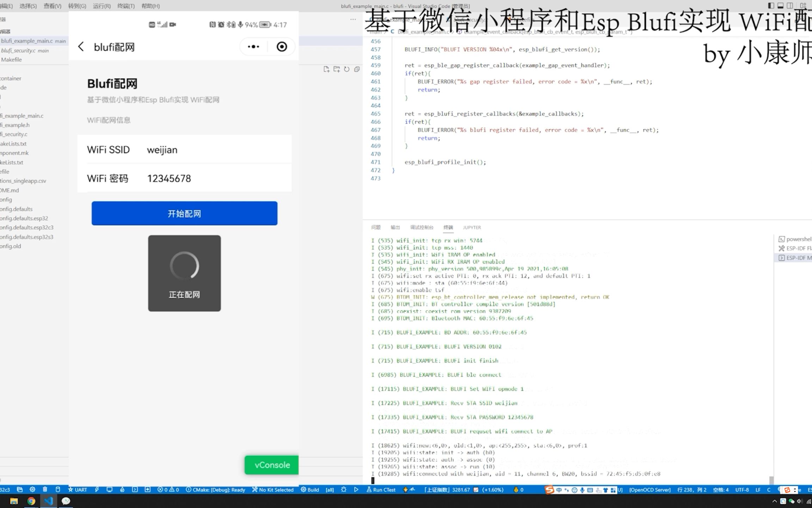Viewport: 812px width, 508px height.
Task: Click the execute custom task icon
Action: pyautogui.click(x=148, y=489)
